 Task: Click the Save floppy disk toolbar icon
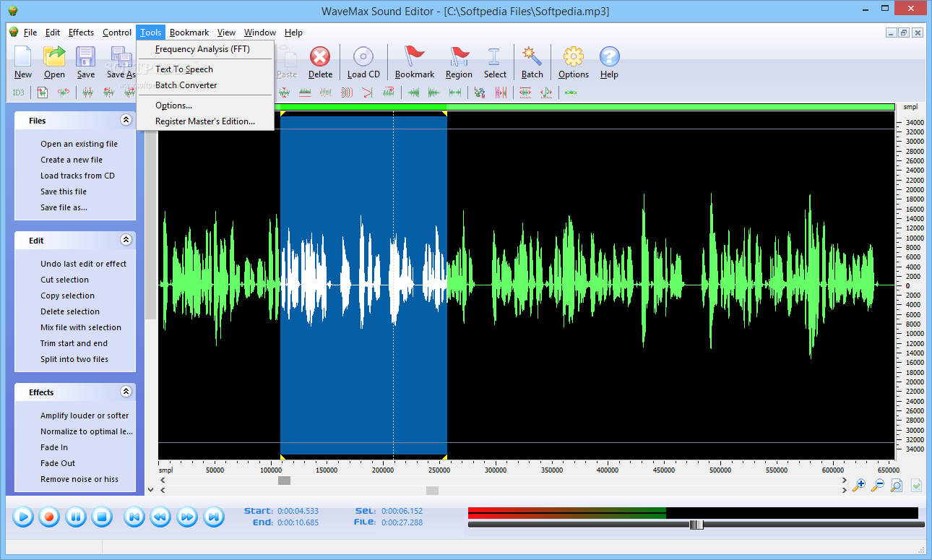tap(85, 56)
